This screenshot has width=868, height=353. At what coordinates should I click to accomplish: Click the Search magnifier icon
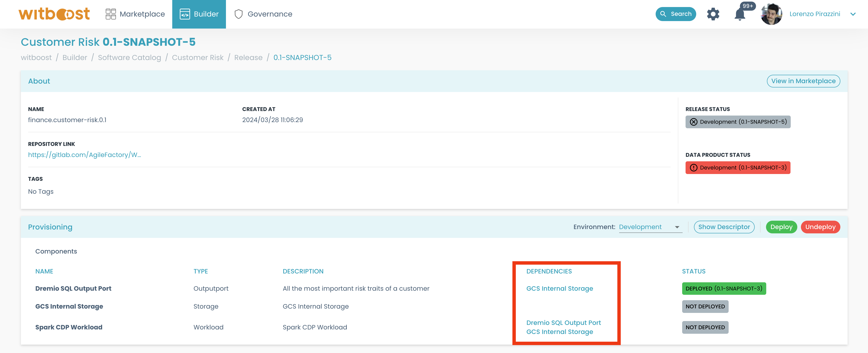pyautogui.click(x=663, y=14)
